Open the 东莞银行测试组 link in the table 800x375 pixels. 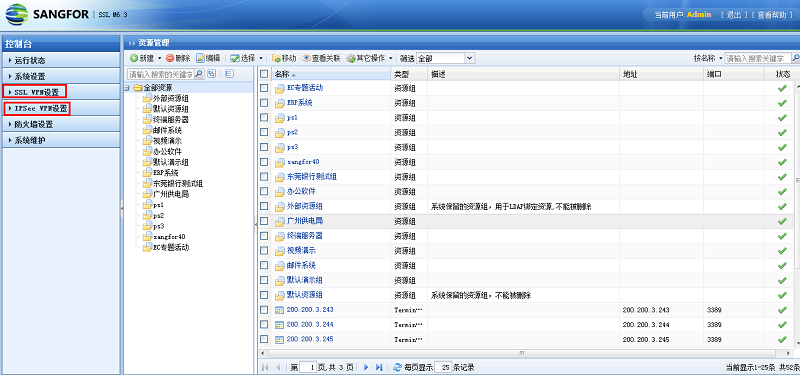pos(311,177)
